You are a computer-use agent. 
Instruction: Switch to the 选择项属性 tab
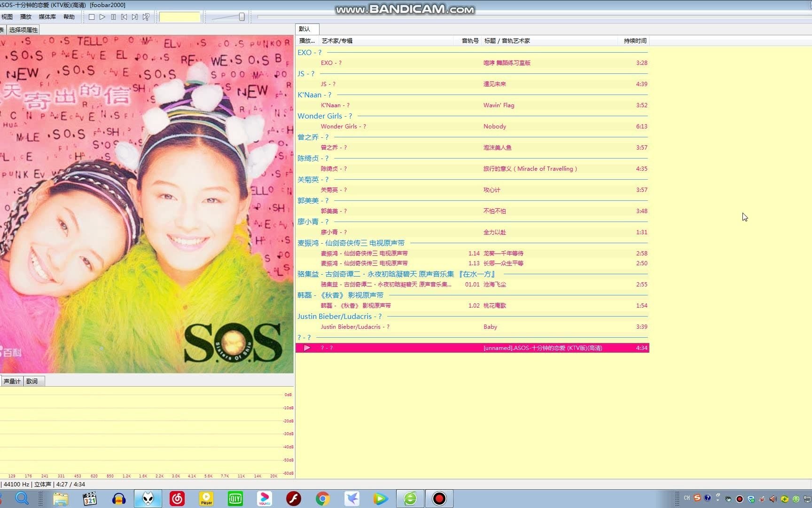click(23, 30)
